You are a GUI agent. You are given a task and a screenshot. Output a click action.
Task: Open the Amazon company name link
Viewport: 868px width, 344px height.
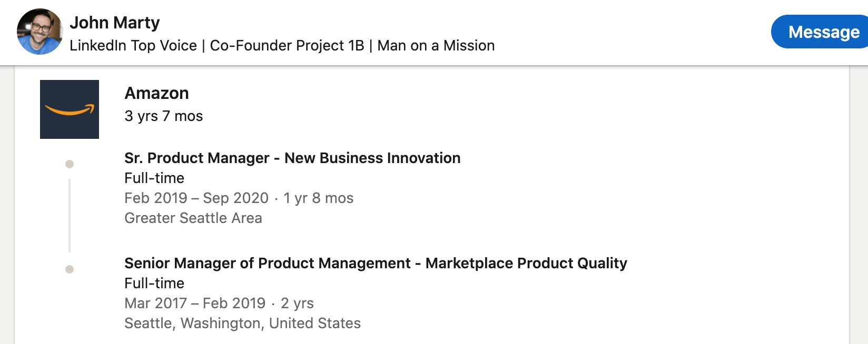click(156, 93)
